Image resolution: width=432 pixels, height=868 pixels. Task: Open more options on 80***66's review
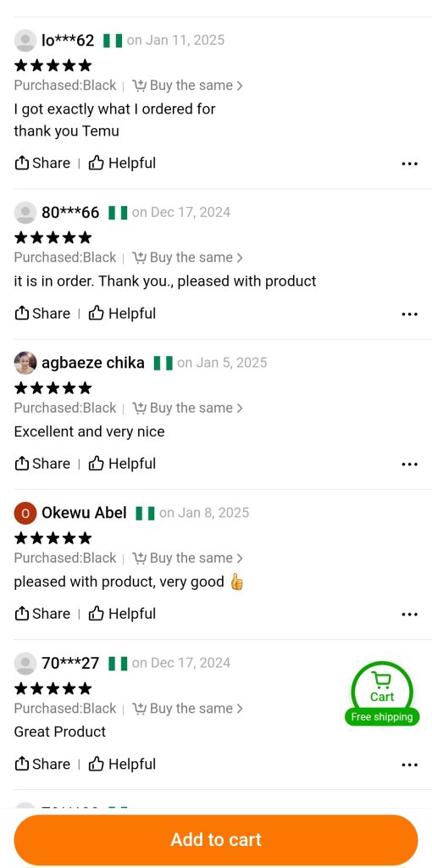[x=409, y=314]
